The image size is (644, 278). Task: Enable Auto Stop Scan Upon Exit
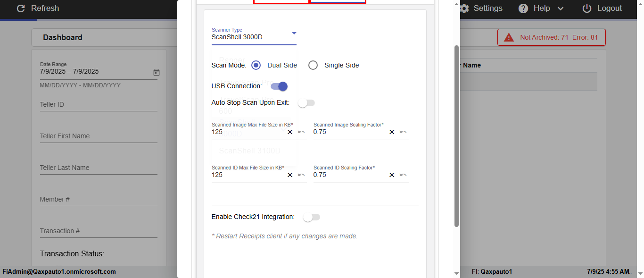306,103
